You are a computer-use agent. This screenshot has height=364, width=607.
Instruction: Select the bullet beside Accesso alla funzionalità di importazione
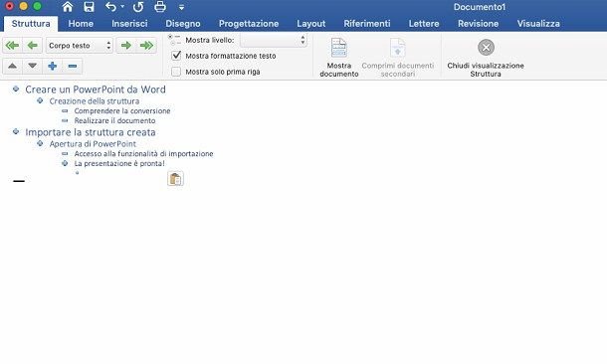click(x=65, y=153)
